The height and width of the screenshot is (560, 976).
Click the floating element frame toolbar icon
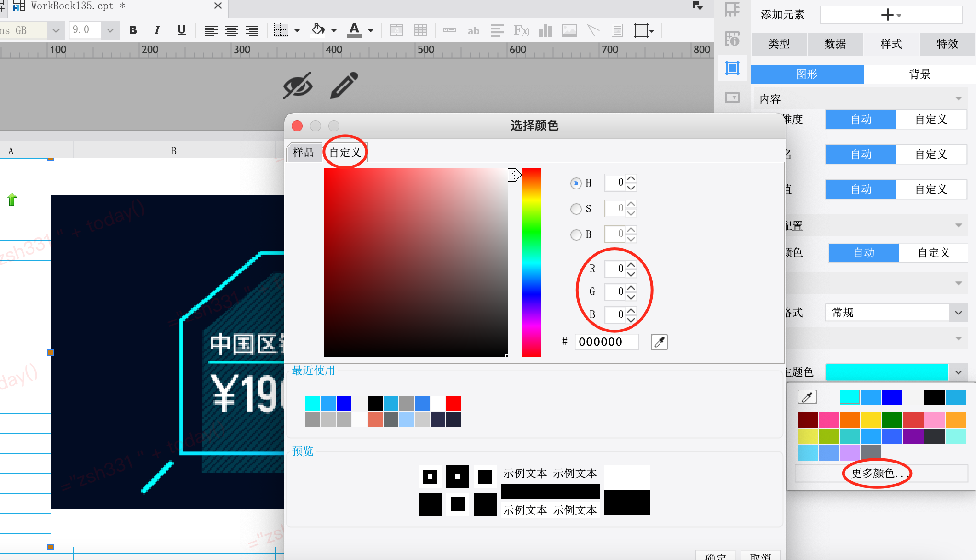pos(640,30)
